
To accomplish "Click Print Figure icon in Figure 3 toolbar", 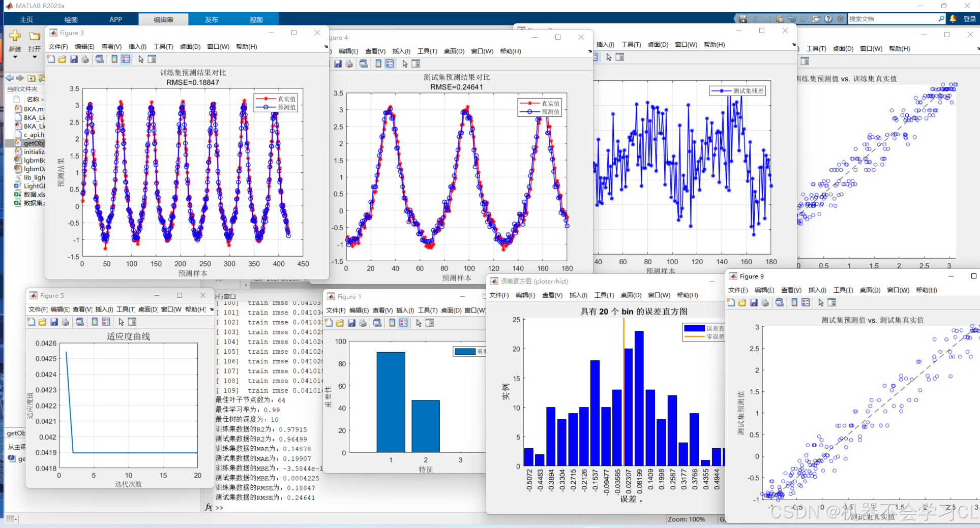I will [85, 59].
